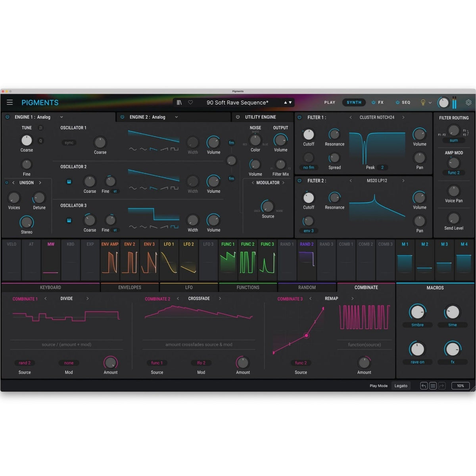Open the preset library browser icon

pyautogui.click(x=179, y=102)
